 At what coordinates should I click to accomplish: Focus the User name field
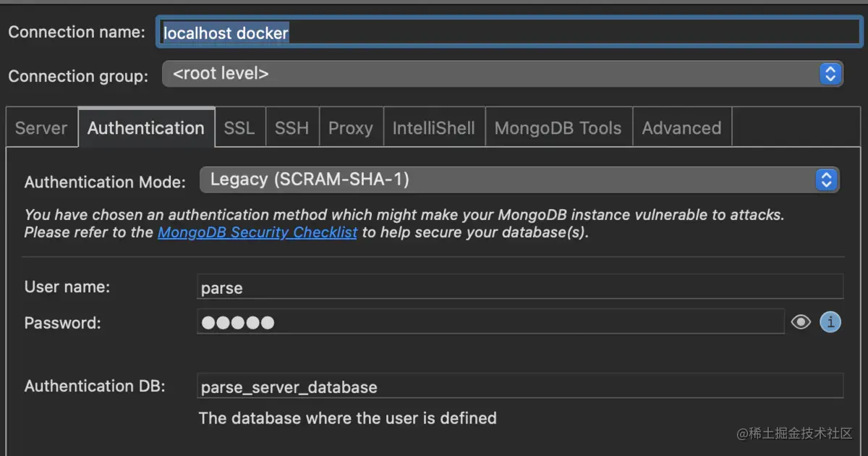pos(519,287)
